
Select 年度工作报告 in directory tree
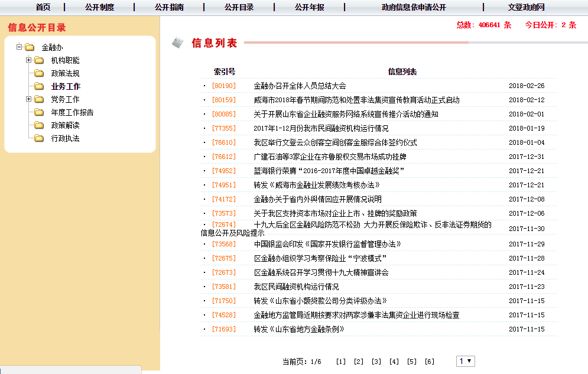point(72,112)
